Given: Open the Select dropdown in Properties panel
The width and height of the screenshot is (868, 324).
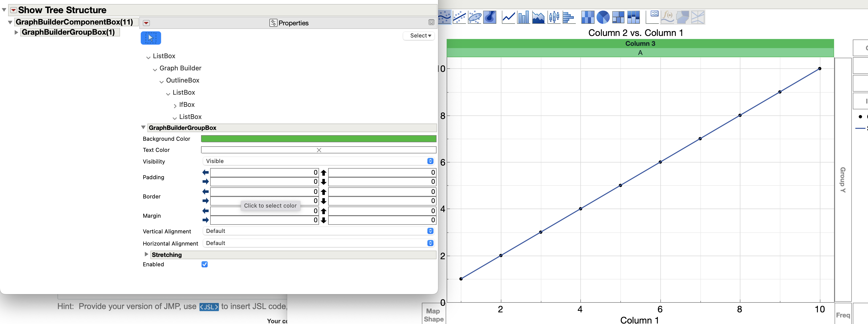Looking at the screenshot, I should click(419, 35).
